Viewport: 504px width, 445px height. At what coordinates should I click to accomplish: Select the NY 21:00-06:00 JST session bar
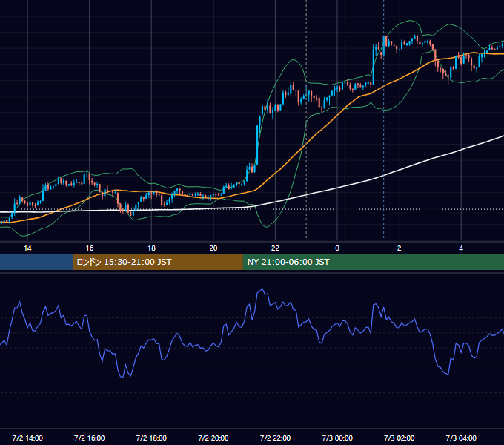373,262
